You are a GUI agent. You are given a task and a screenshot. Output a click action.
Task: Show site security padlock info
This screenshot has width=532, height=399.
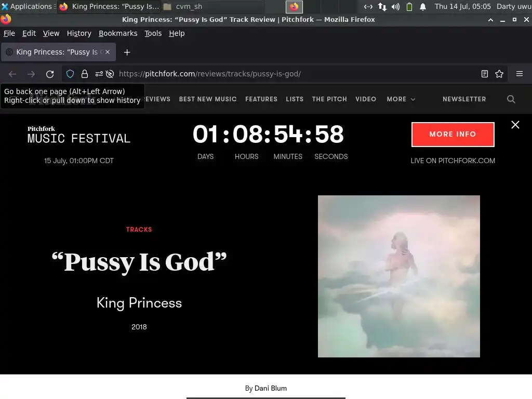(85, 74)
